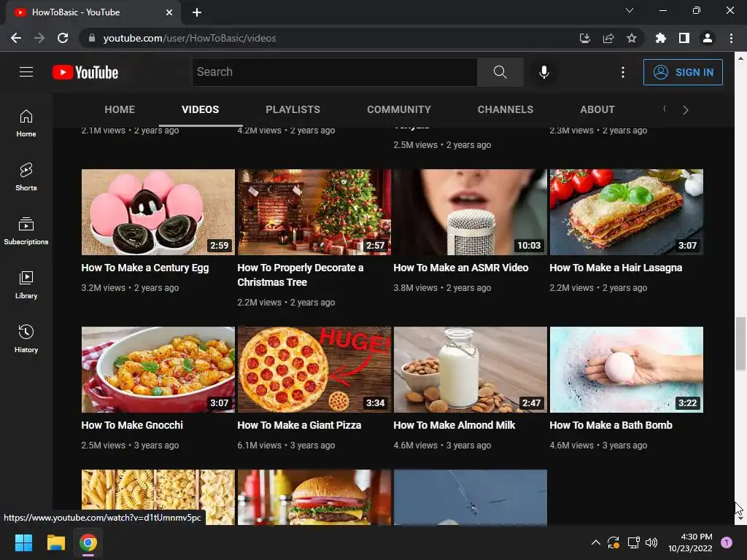Click the search magnifier button
Image resolution: width=747 pixels, height=560 pixels.
tap(500, 72)
